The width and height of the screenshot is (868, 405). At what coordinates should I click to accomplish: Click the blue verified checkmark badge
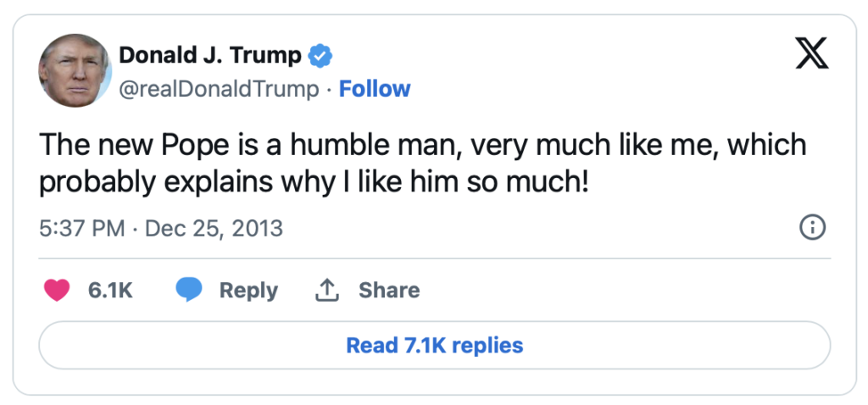tap(320, 56)
